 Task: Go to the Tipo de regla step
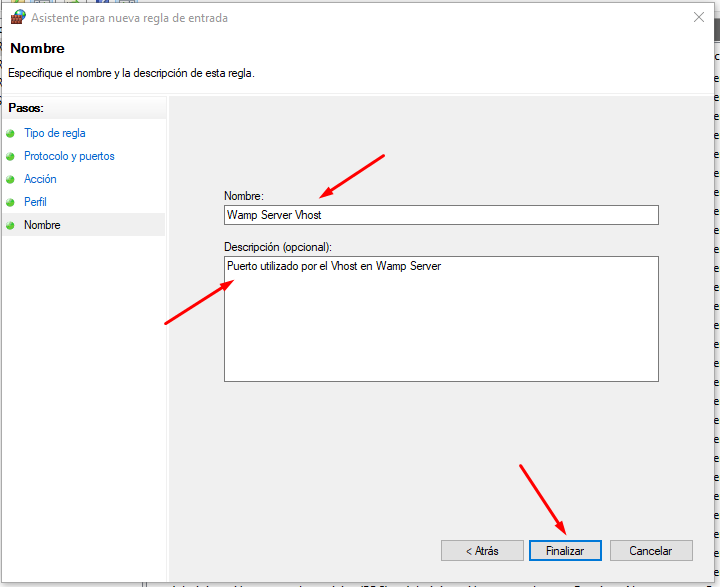pos(55,133)
